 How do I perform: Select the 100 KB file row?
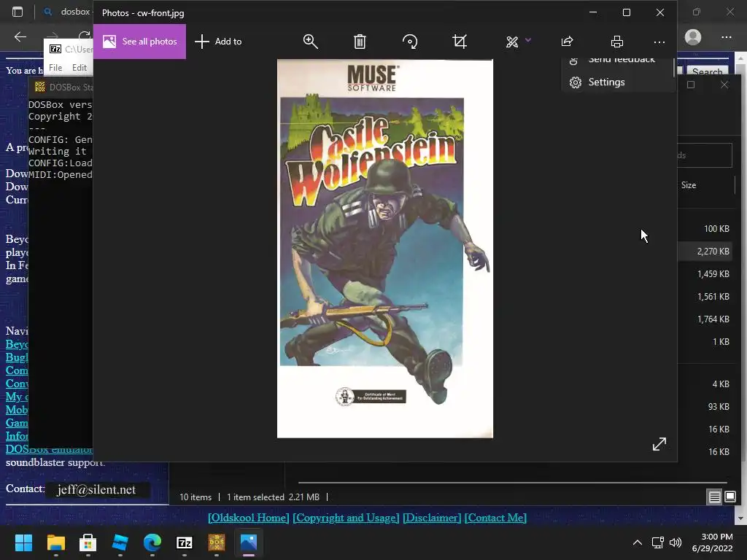pyautogui.click(x=705, y=228)
